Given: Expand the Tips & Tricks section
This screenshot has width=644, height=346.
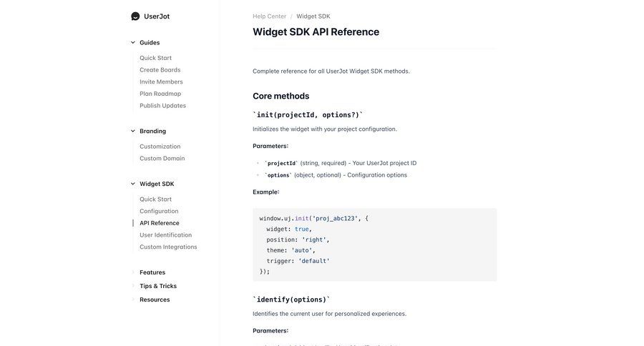Looking at the screenshot, I should click(157, 286).
